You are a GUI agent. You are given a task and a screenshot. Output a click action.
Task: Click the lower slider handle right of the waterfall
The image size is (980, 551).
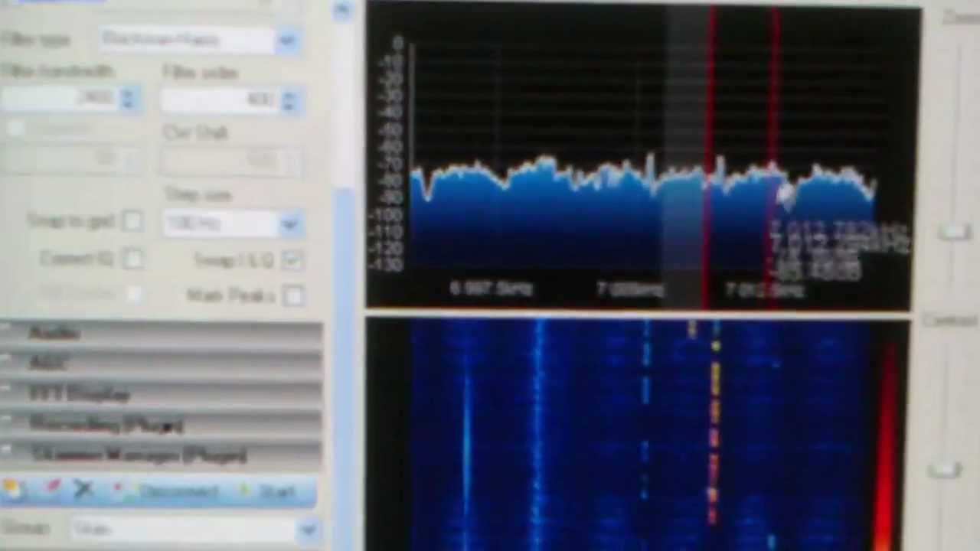946,469
